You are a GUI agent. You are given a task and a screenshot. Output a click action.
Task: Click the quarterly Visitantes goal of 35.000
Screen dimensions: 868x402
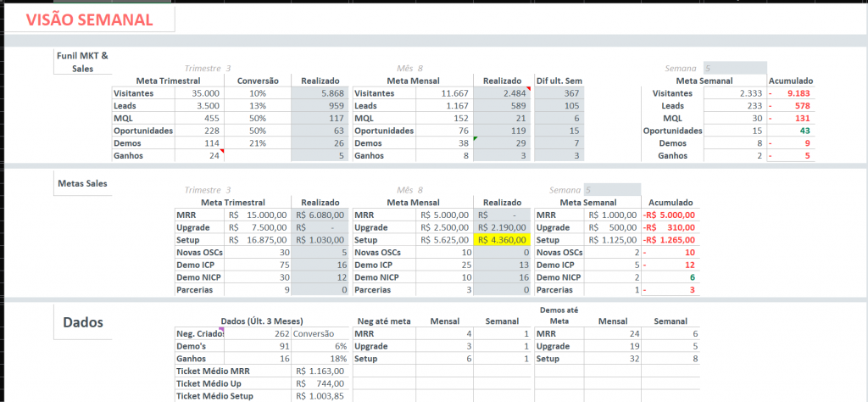pos(200,93)
